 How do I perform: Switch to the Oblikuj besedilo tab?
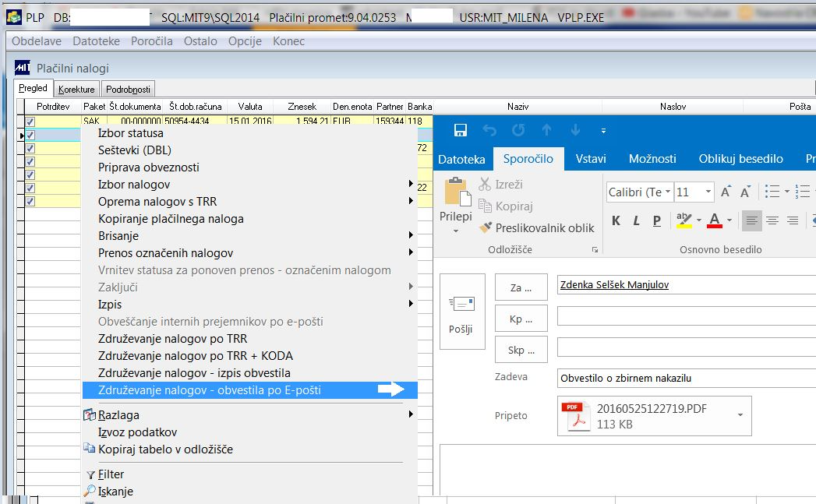coord(740,159)
